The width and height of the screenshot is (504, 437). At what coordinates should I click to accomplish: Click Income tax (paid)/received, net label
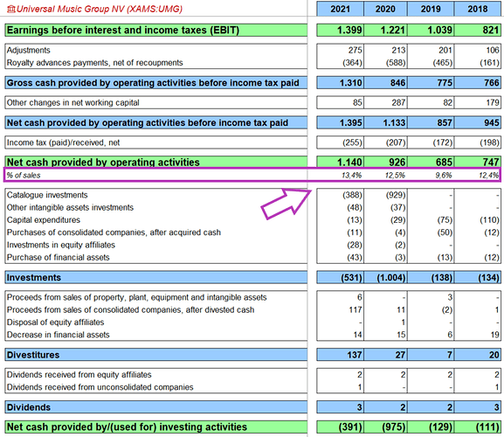[63, 142]
